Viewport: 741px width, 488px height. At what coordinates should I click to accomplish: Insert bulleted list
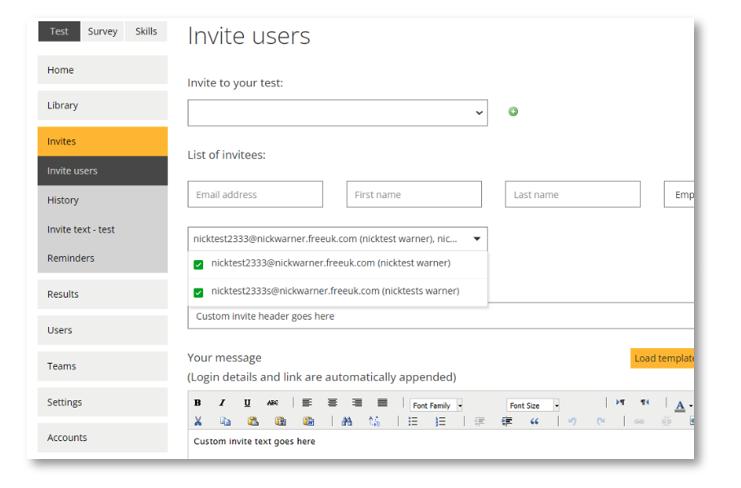413,421
